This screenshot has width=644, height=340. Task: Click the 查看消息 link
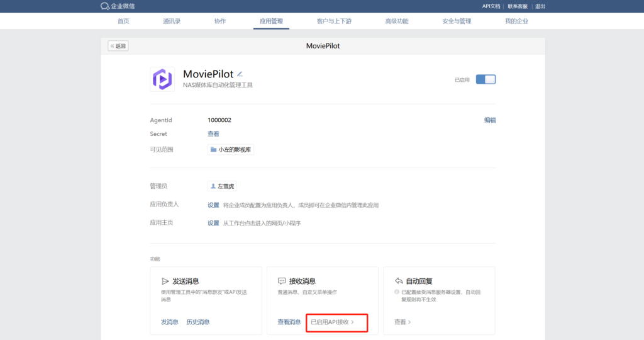(x=289, y=322)
